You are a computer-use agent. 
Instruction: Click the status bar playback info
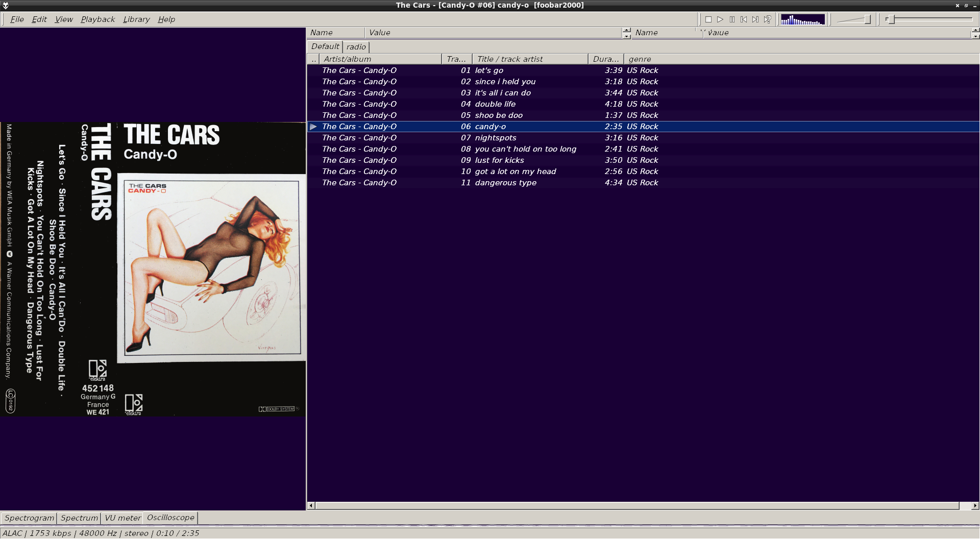point(101,533)
